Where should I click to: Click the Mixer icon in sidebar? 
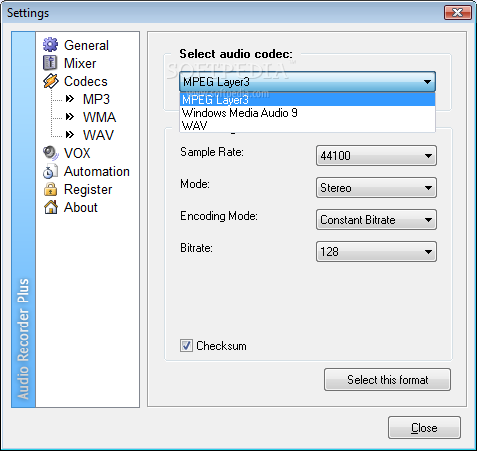[x=50, y=63]
